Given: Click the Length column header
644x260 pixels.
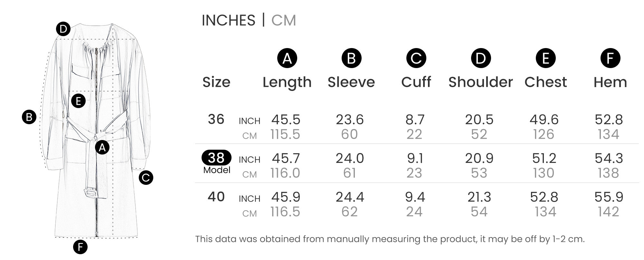Looking at the screenshot, I should coord(287,82).
